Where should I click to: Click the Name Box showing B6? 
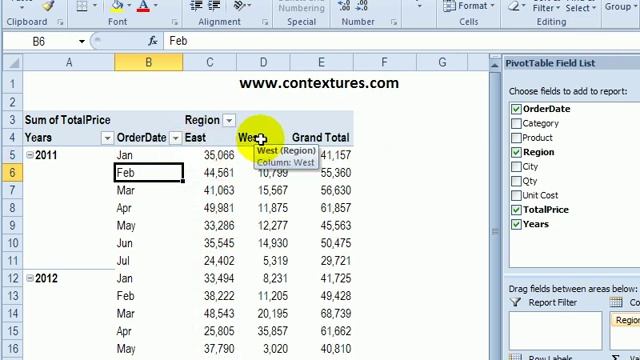(x=39, y=41)
